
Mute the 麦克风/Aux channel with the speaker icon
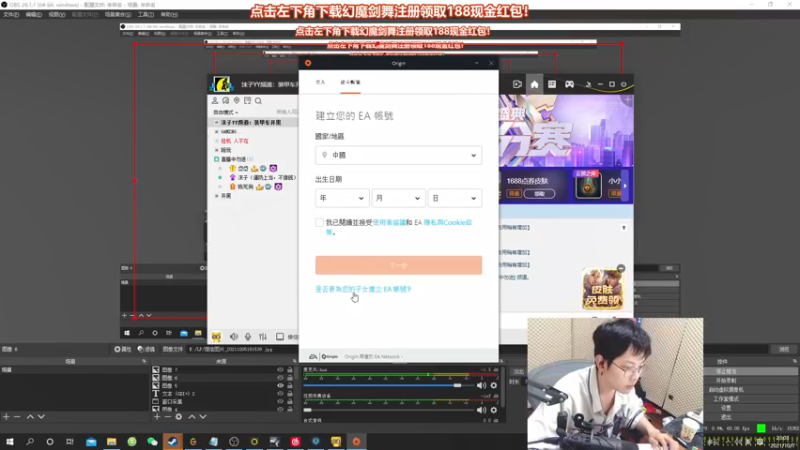point(481,386)
